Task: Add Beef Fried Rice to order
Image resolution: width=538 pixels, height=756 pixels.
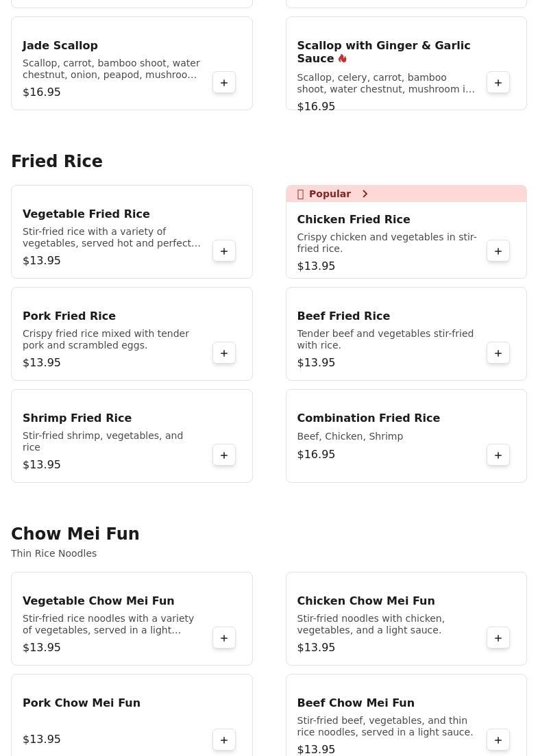Action: point(498,353)
